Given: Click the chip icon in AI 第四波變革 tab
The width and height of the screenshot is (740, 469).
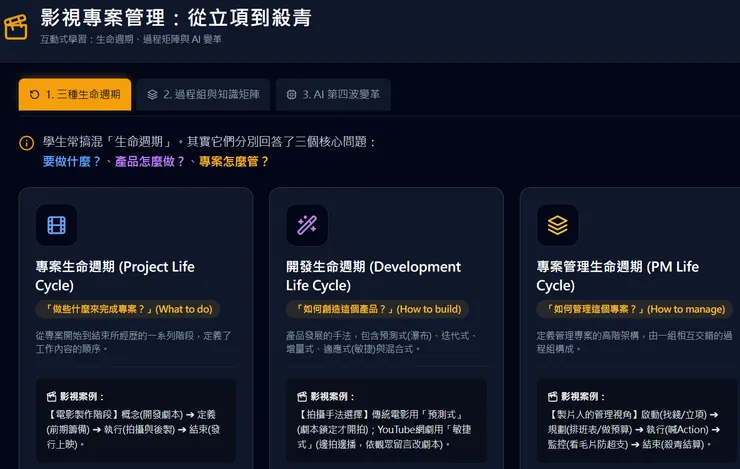Looking at the screenshot, I should (291, 94).
